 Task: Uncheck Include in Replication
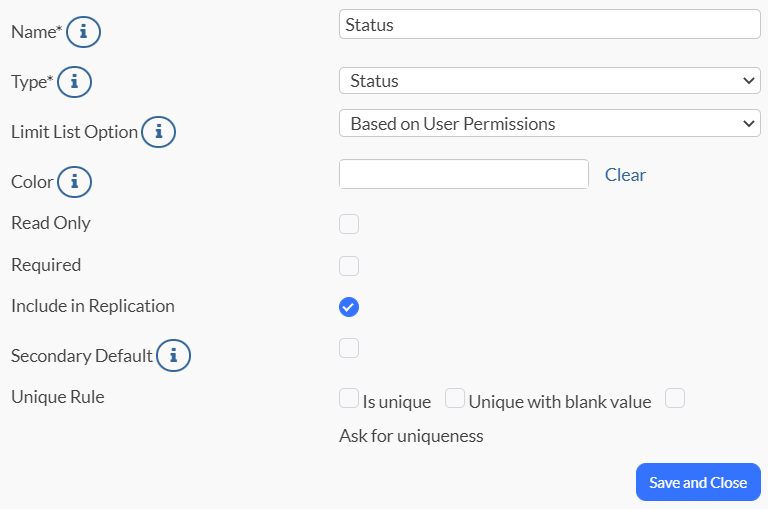(349, 307)
